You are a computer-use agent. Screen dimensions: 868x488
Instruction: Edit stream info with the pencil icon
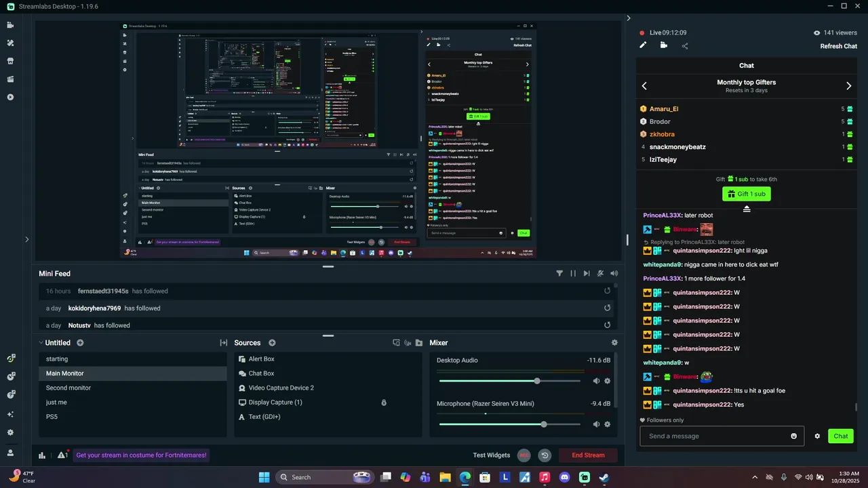pyautogui.click(x=643, y=45)
